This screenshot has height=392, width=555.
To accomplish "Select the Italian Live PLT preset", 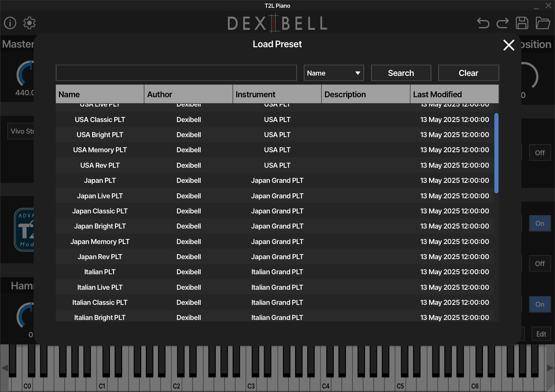I will pyautogui.click(x=100, y=287).
